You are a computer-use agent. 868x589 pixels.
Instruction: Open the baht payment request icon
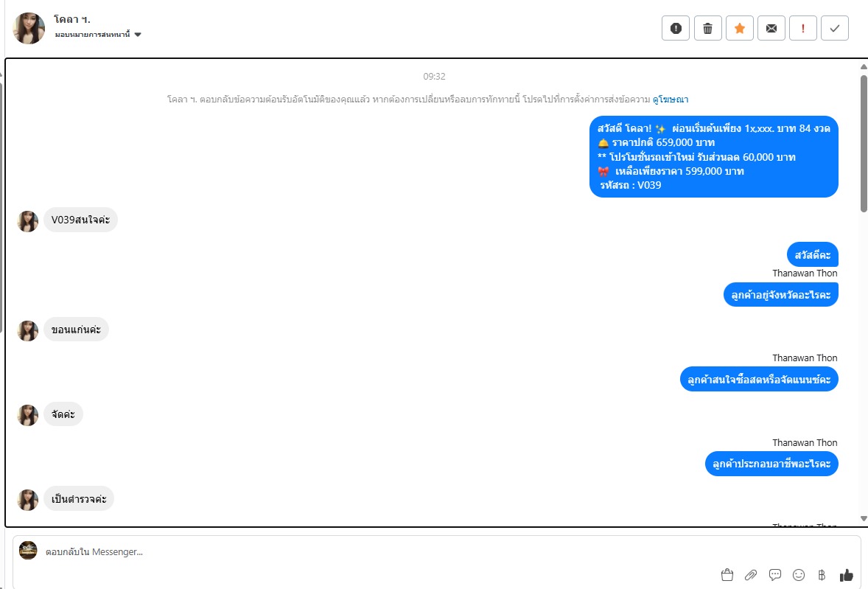point(822,575)
